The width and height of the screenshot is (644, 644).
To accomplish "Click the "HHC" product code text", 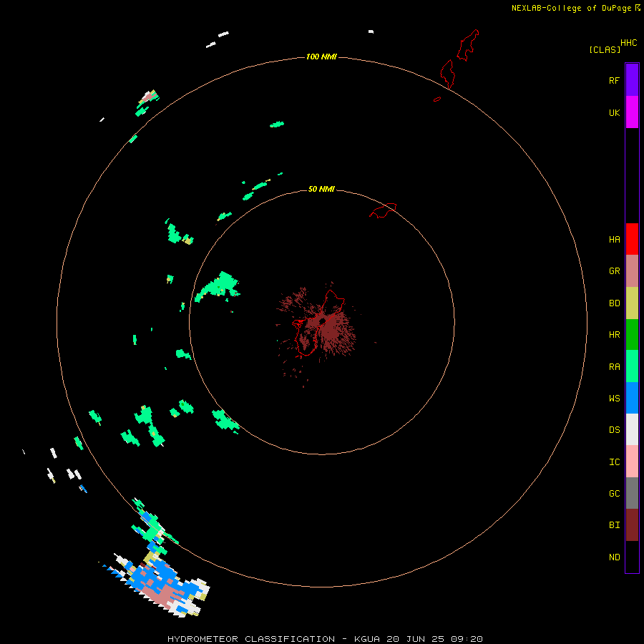I will pyautogui.click(x=628, y=43).
